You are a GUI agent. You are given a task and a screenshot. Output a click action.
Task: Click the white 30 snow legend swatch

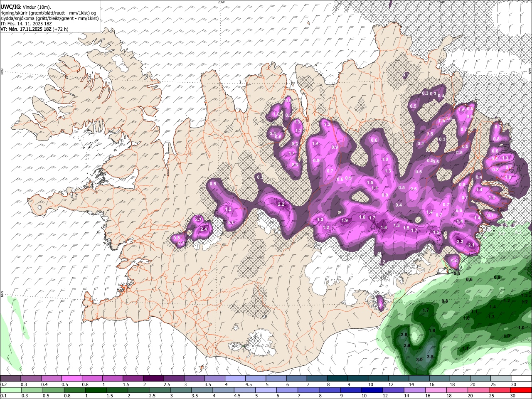(x=521, y=378)
